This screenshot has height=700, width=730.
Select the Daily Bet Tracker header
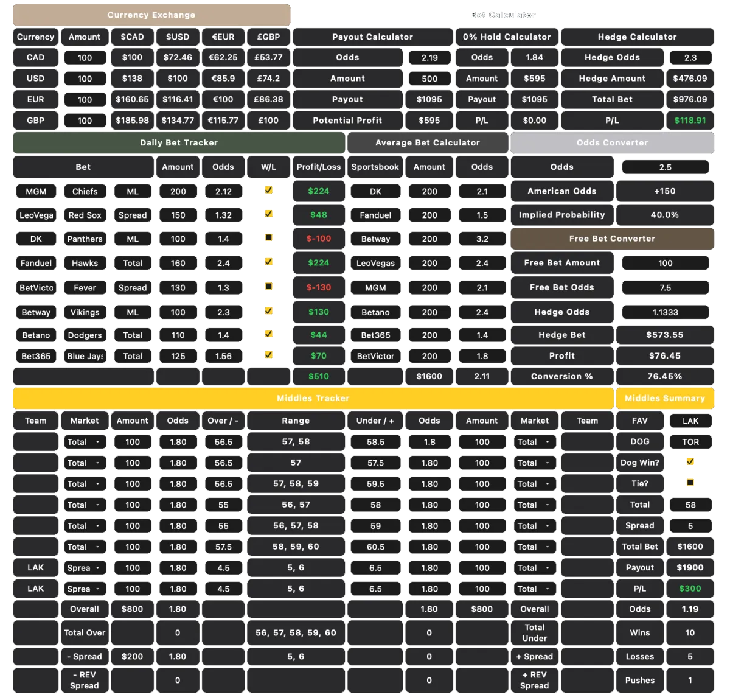click(x=178, y=143)
